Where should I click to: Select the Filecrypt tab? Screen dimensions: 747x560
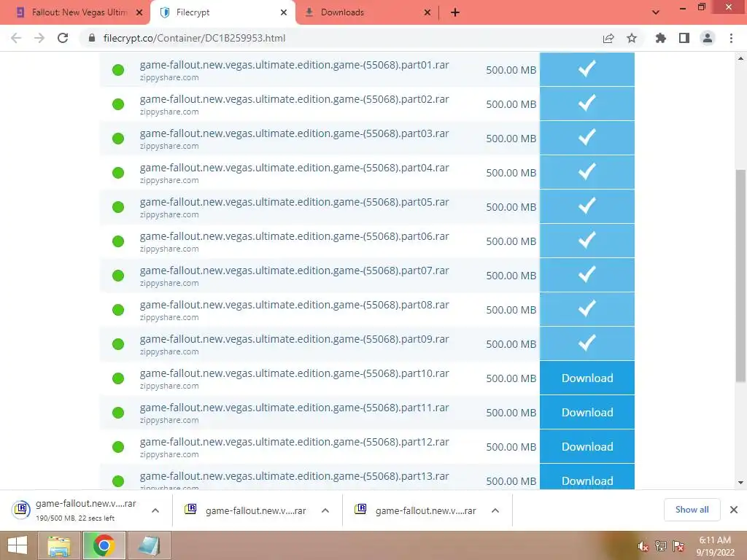(x=223, y=12)
